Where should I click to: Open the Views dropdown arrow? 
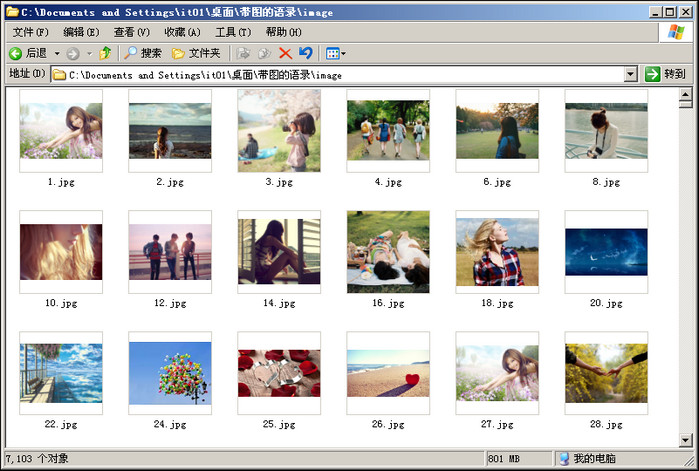coord(343,54)
